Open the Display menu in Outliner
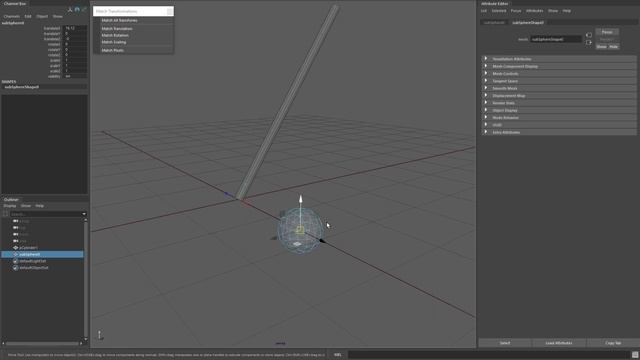Image resolution: width=640 pixels, height=360 pixels. tap(10, 206)
